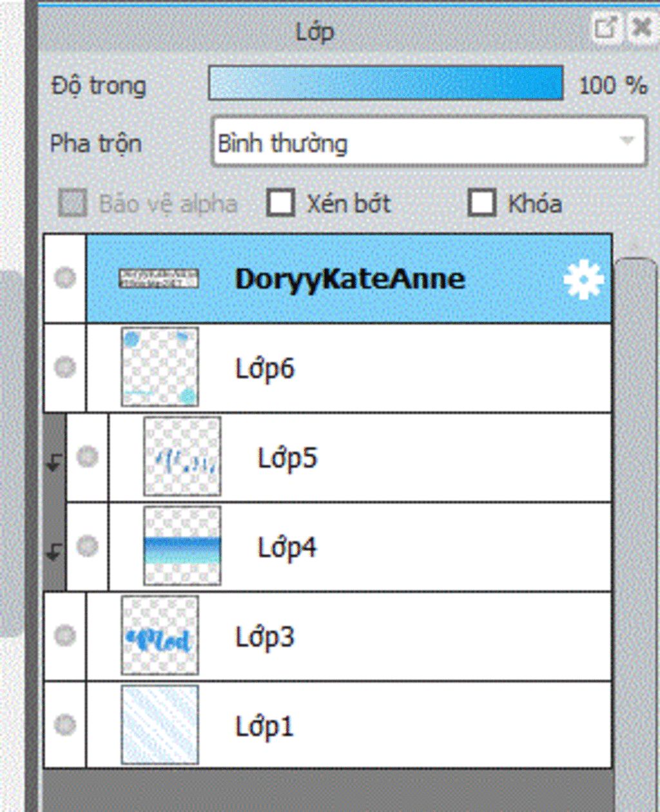Open the Pha trộn blend mode dropdown
Viewport: 660px width, 812px height.
pos(429,141)
